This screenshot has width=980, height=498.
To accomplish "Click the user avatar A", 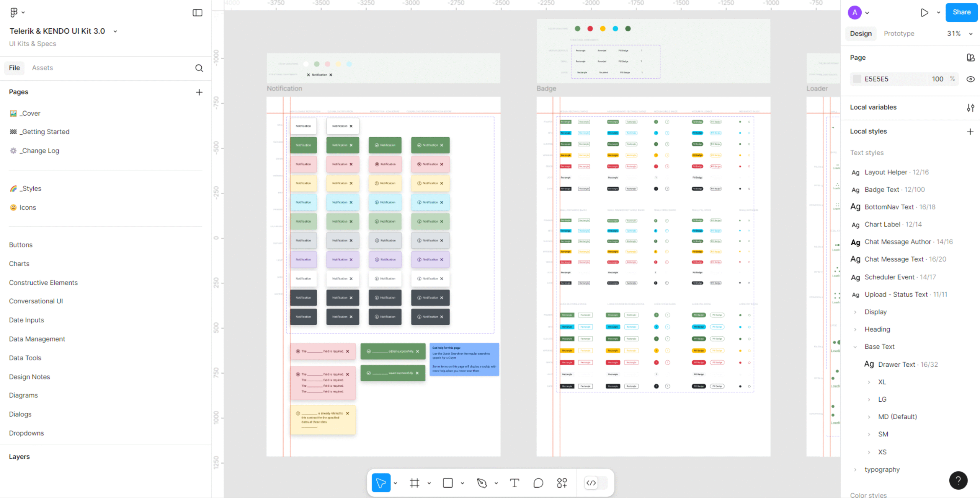I will point(855,13).
